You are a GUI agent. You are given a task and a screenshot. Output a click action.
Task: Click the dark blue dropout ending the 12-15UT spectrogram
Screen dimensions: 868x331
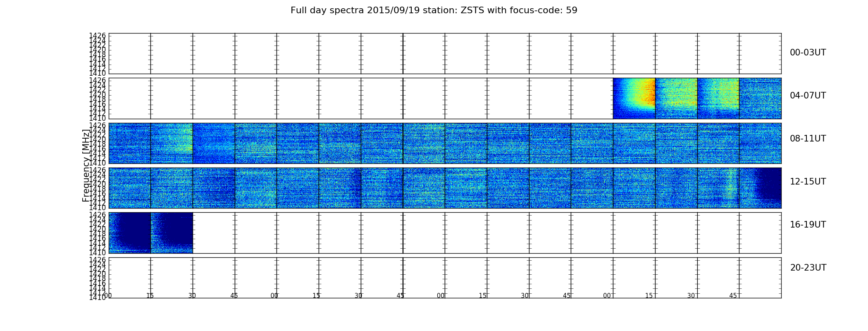point(770,183)
